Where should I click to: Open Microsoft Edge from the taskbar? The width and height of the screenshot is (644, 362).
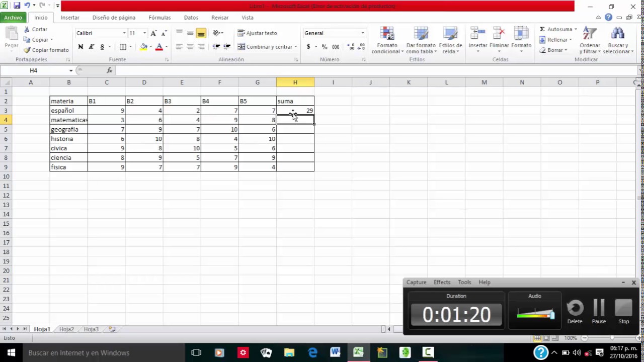[x=312, y=352]
